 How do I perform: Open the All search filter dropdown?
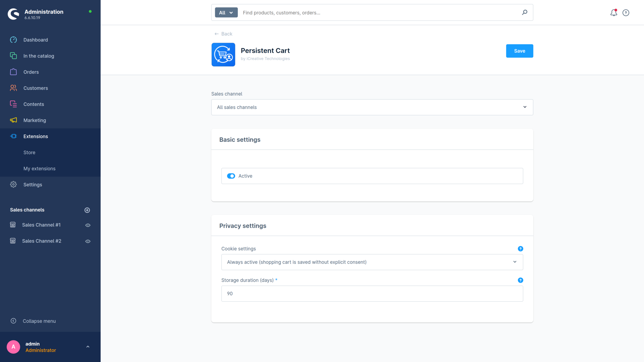point(226,13)
